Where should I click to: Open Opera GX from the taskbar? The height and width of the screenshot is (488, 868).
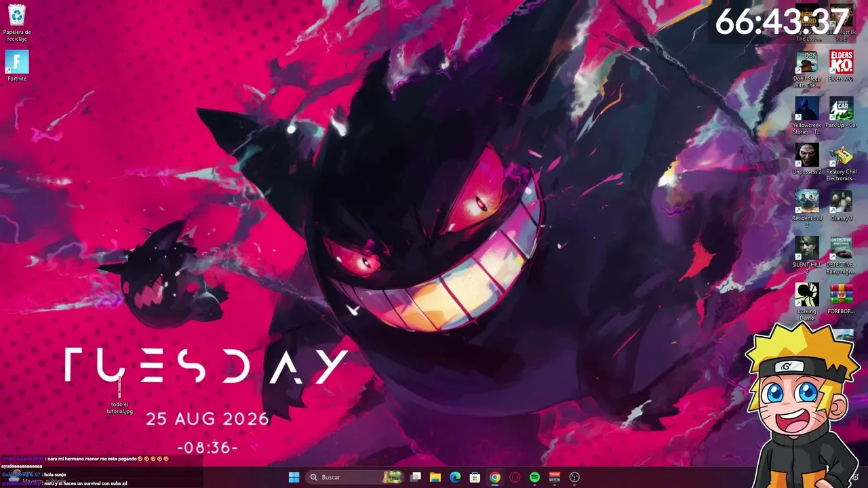click(x=515, y=477)
